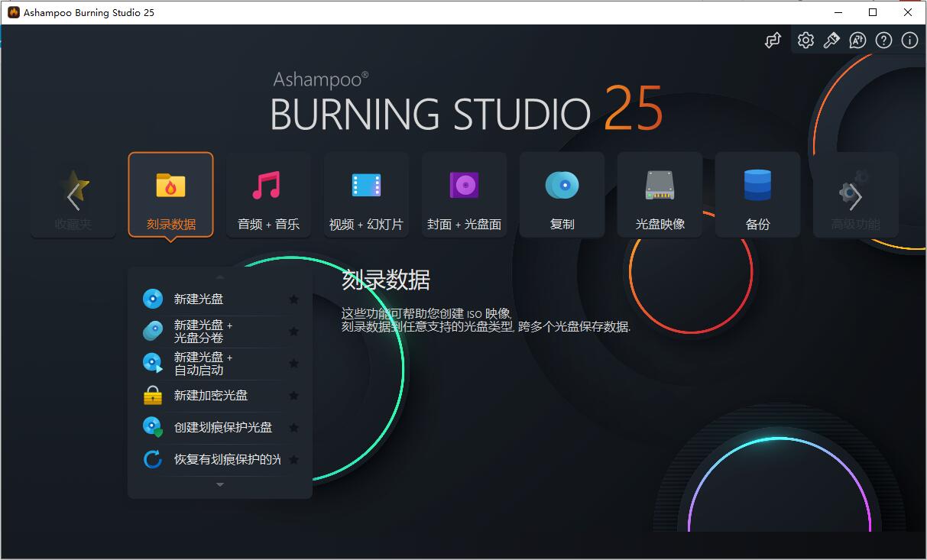Select the drive icon on 光盘映像 tile
This screenshot has width=927, height=560.
pos(659,184)
